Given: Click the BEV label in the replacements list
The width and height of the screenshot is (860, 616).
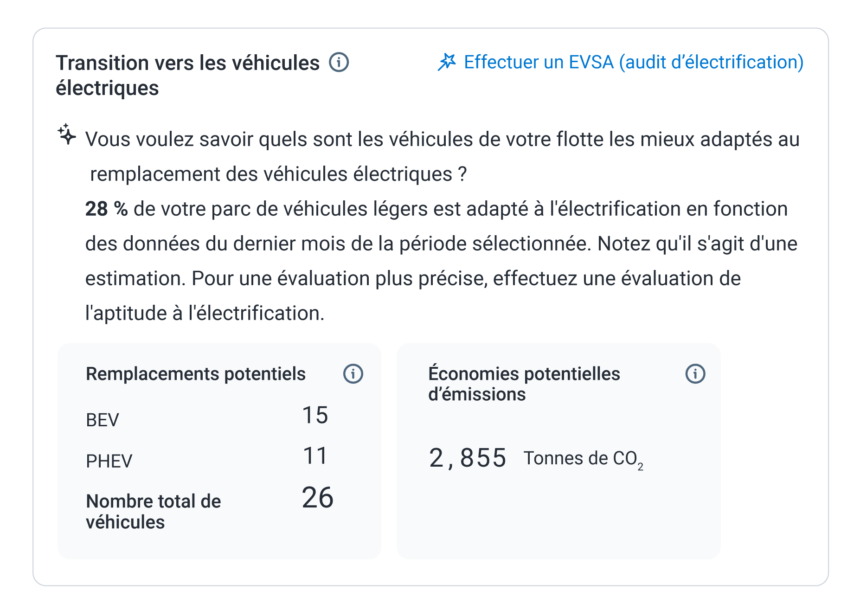Looking at the screenshot, I should pos(103,420).
